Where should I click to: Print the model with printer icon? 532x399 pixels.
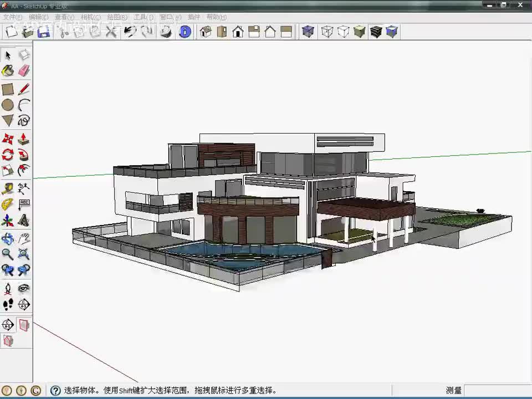(x=166, y=32)
